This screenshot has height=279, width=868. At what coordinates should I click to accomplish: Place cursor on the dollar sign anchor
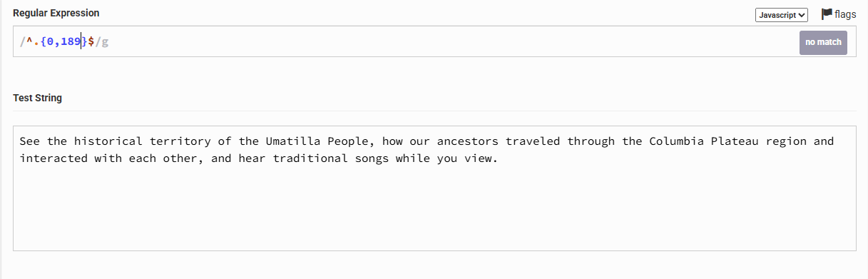(91, 42)
